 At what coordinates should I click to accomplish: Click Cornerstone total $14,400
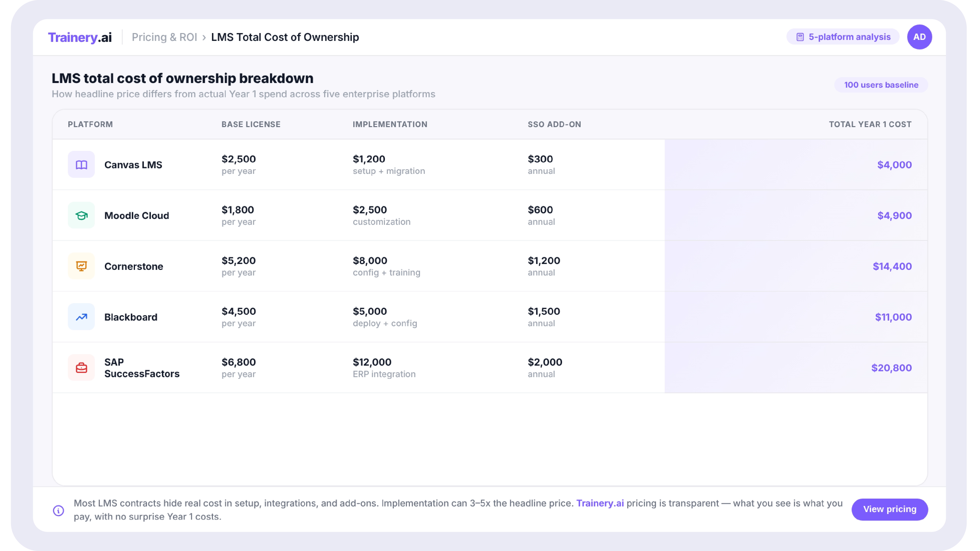(892, 266)
